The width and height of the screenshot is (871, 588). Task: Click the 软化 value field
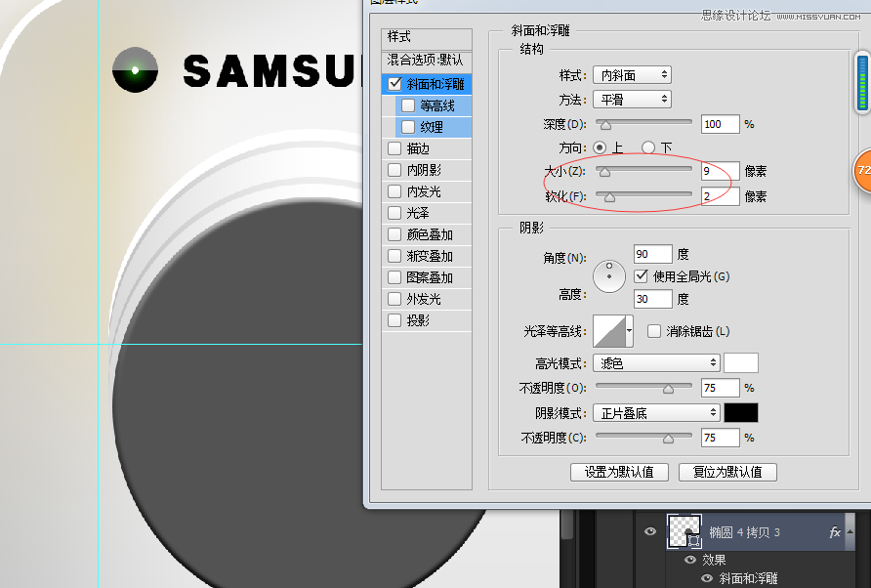click(721, 196)
